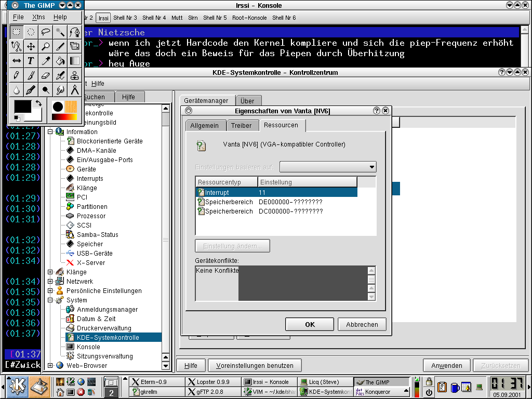This screenshot has width=532, height=399.
Task: Swap foreground and background colors in GIMP
Action: (38, 103)
